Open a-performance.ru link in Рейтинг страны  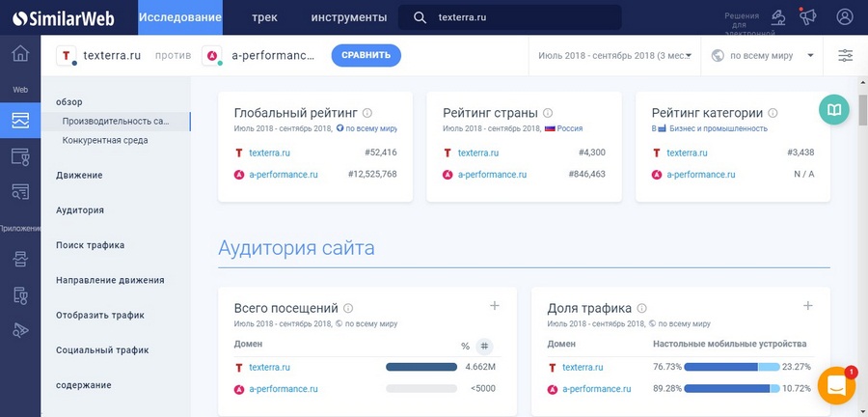[x=492, y=175]
